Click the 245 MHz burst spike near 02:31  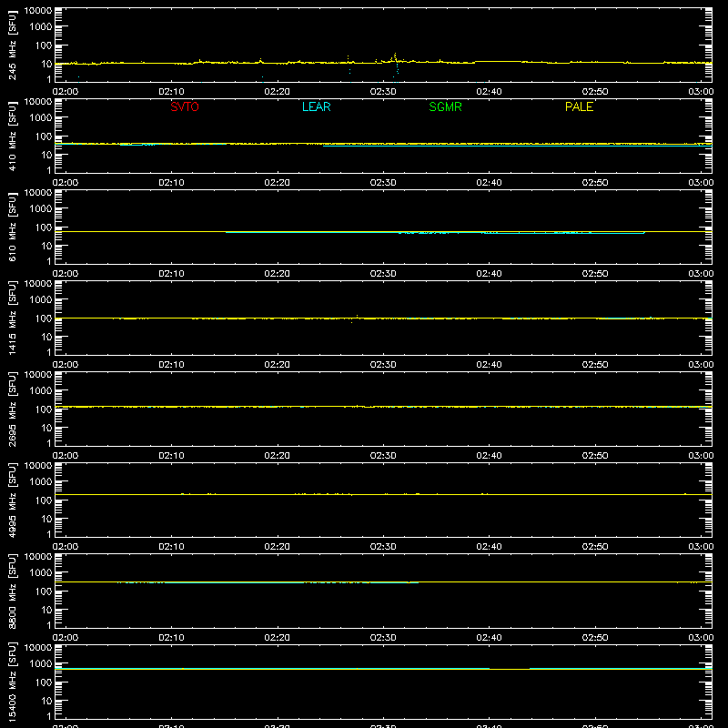click(395, 57)
